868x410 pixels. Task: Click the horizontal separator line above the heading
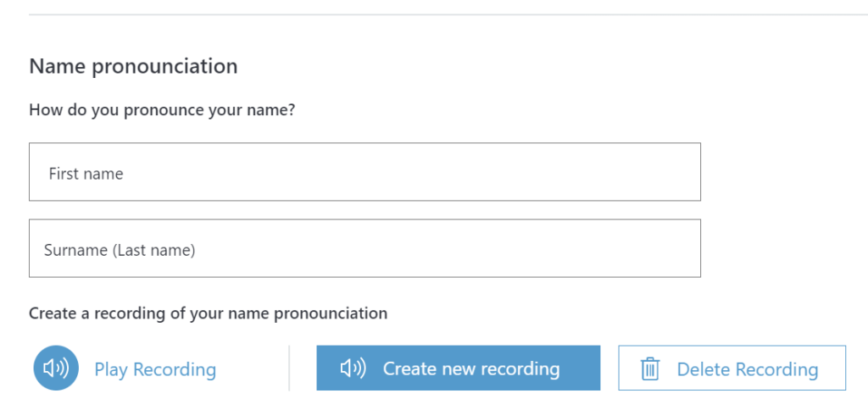pyautogui.click(x=448, y=14)
